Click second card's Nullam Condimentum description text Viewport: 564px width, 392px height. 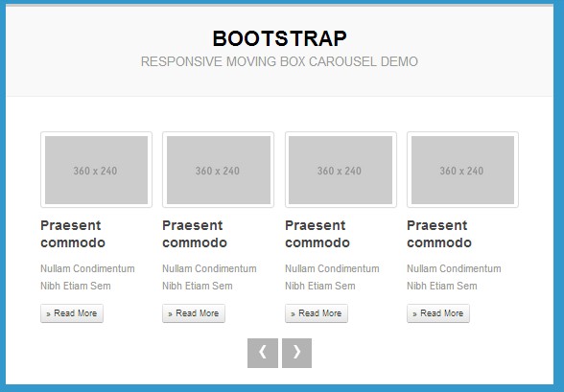point(209,268)
